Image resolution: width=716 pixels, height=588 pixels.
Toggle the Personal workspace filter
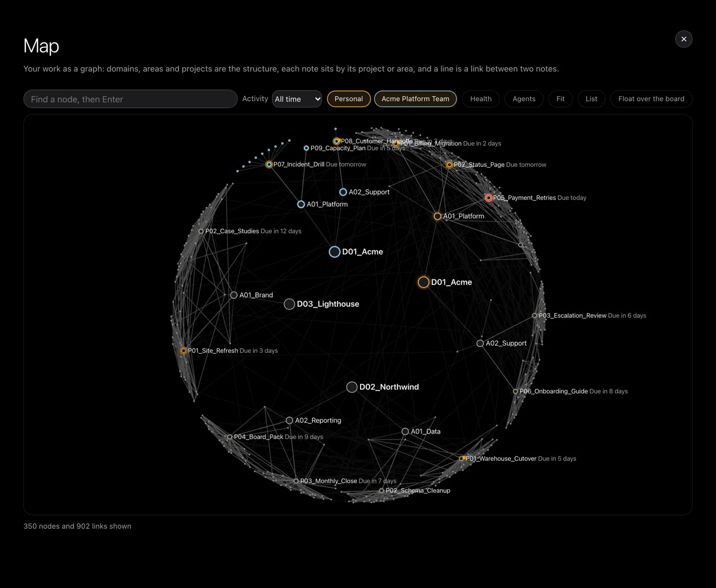tap(349, 99)
